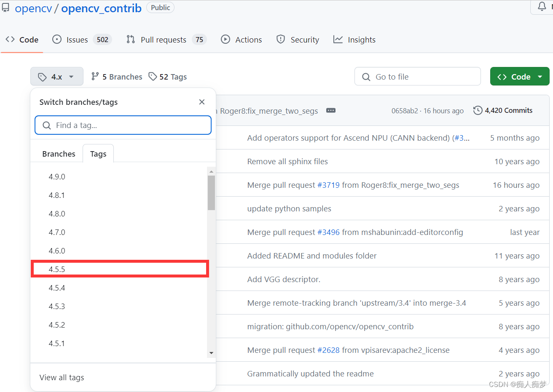Click the Actions play icon
This screenshot has width=553, height=392.
tap(225, 39)
